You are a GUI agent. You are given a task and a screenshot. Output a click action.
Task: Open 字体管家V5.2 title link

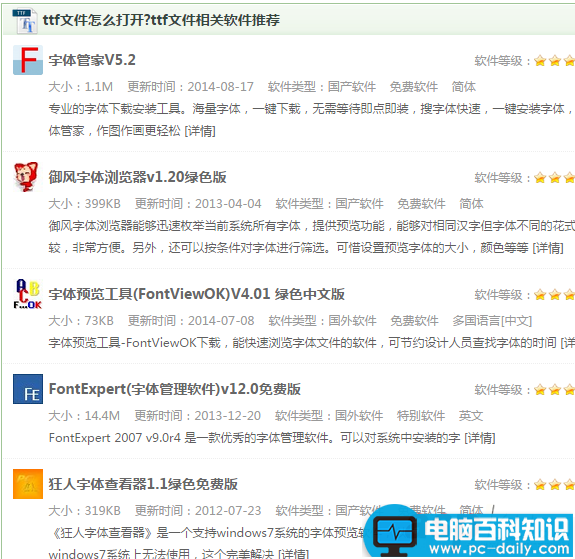tap(92, 60)
